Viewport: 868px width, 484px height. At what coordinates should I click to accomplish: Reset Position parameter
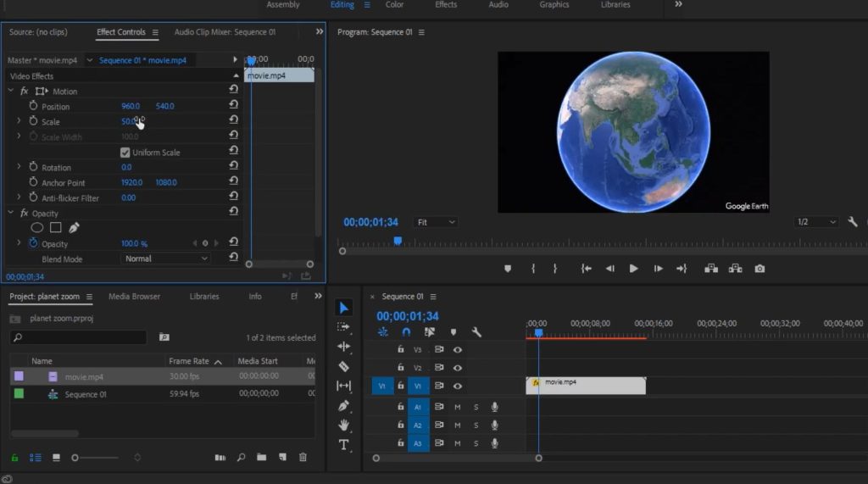click(x=234, y=104)
